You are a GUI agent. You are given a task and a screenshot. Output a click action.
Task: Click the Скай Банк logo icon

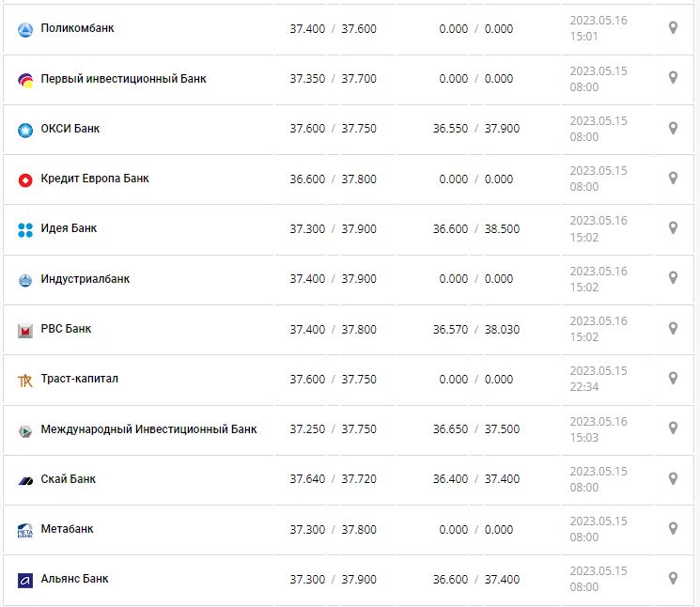[x=25, y=480]
